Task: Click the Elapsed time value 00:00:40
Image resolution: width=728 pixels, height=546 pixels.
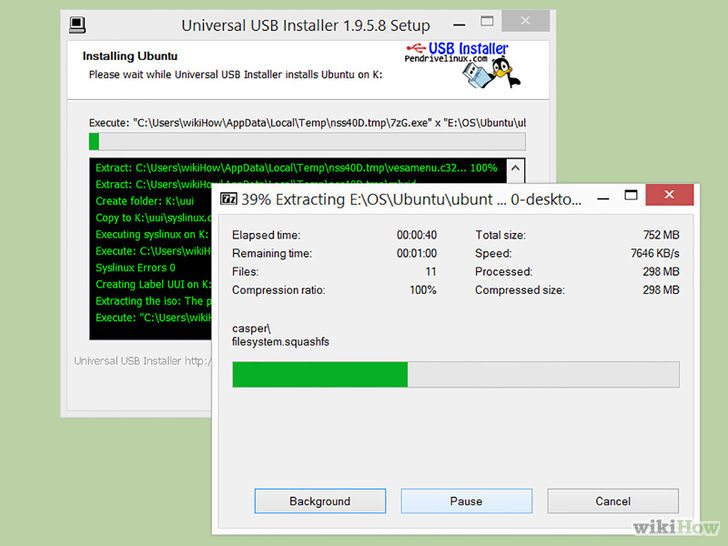Action: 416,235
